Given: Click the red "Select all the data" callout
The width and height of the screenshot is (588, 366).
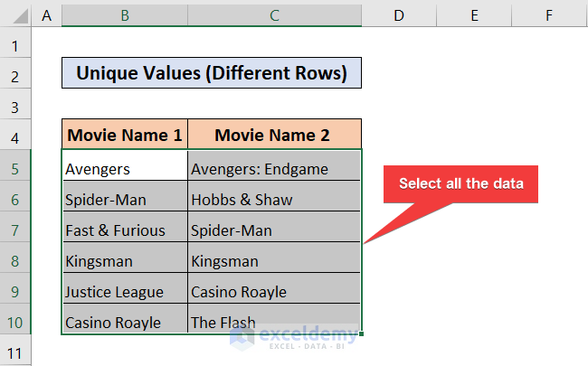Looking at the screenshot, I should [460, 184].
